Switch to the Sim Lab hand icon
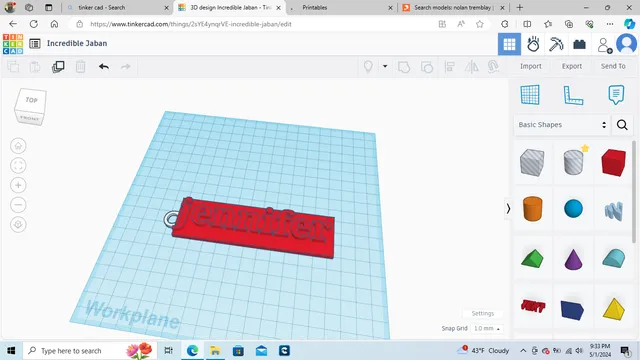Image resolution: width=640 pixels, height=360 pixels. 533,44
